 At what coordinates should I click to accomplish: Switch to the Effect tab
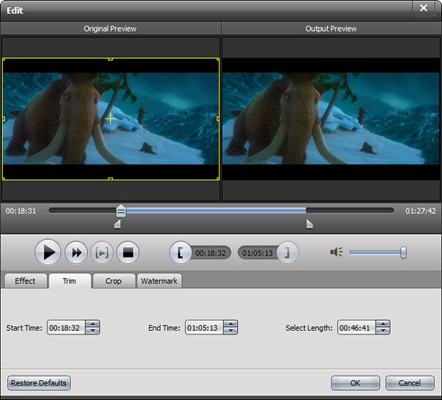pos(25,281)
